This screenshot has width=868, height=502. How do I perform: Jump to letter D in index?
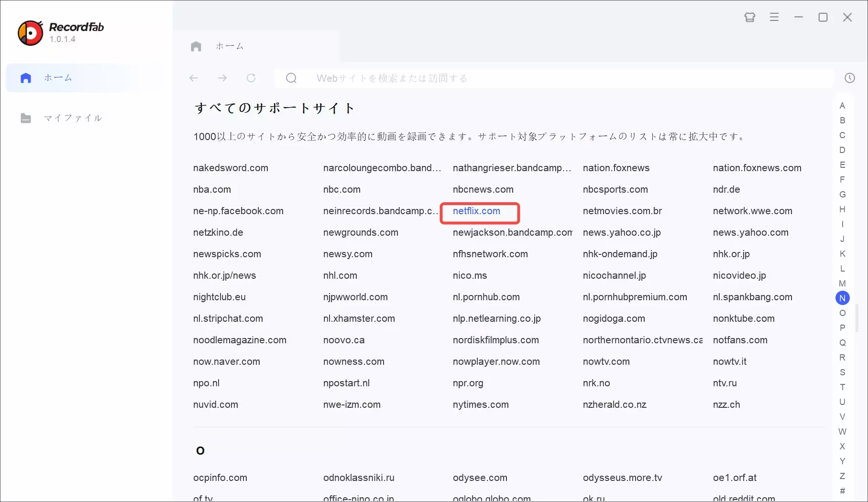[x=843, y=150]
